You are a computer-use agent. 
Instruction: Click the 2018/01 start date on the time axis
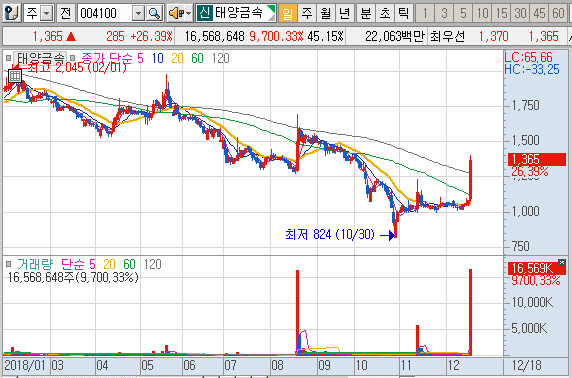coord(24,365)
